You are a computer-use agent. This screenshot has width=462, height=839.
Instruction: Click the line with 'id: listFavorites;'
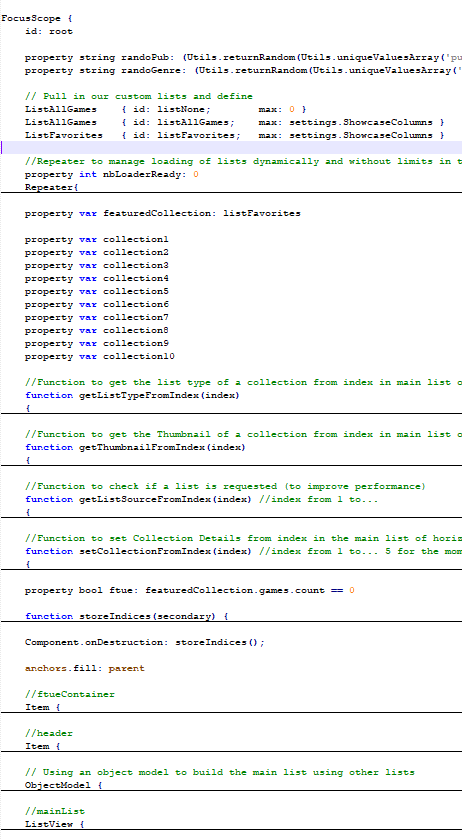[234, 135]
